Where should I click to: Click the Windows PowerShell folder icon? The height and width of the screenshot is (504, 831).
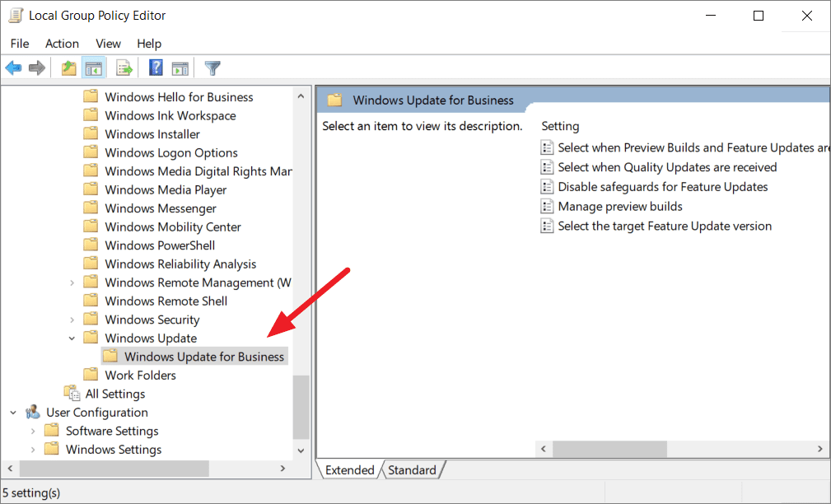click(91, 245)
